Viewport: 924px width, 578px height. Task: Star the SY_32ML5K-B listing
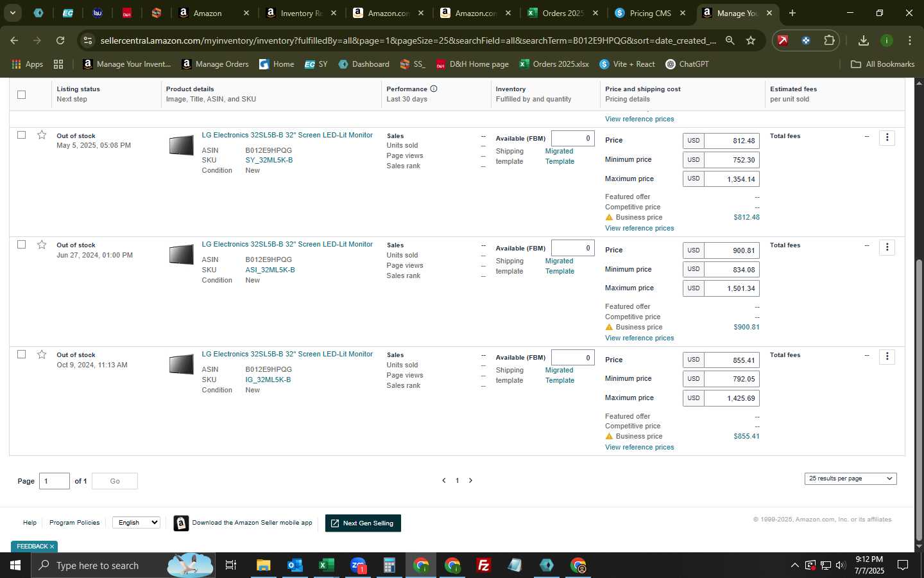tap(42, 135)
